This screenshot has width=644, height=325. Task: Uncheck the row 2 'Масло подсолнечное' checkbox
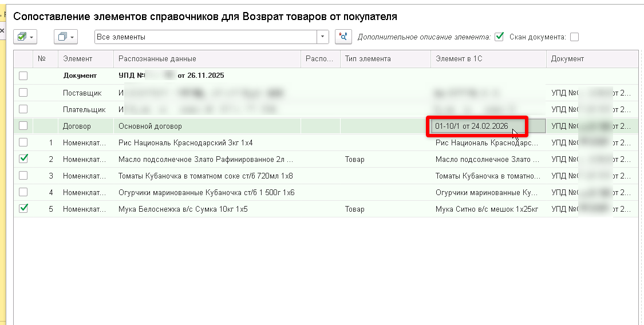(x=23, y=159)
